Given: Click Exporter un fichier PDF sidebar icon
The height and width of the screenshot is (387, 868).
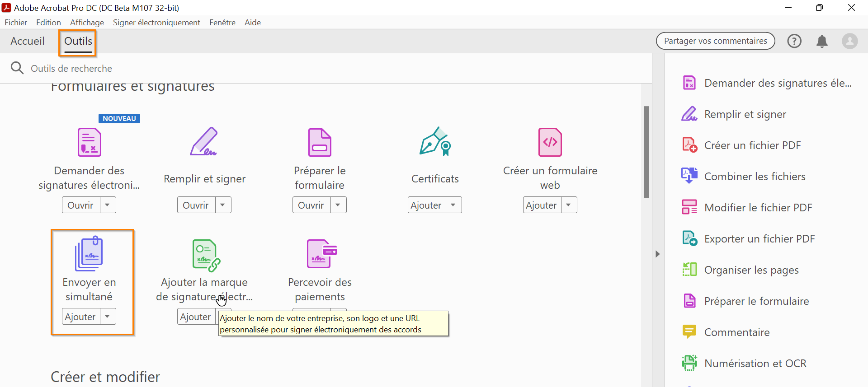Looking at the screenshot, I should click(x=689, y=238).
